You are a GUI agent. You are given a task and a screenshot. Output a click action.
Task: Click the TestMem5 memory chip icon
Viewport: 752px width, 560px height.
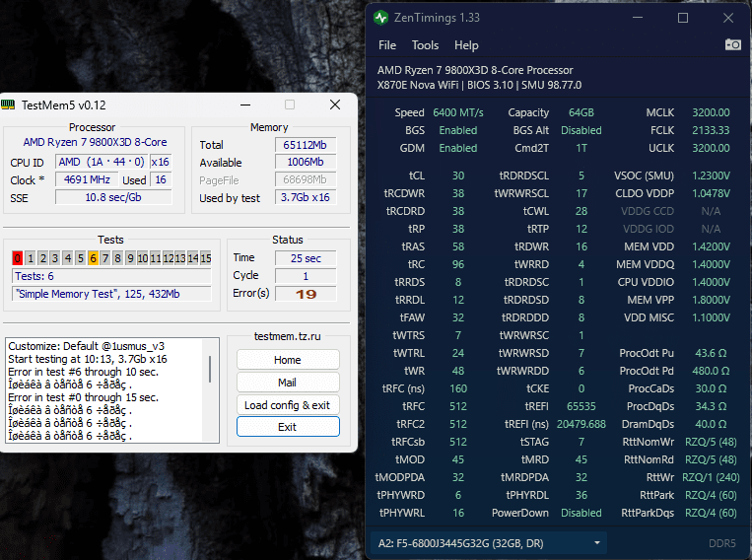pyautogui.click(x=8, y=105)
